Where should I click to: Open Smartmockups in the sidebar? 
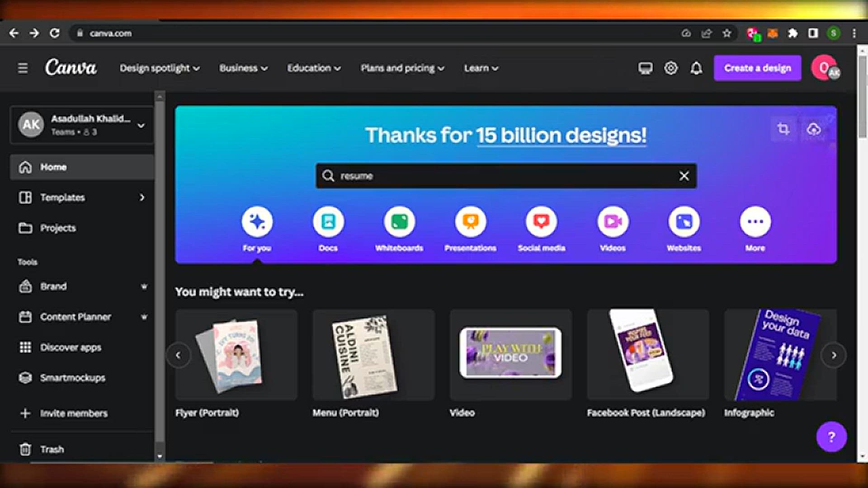82,378
